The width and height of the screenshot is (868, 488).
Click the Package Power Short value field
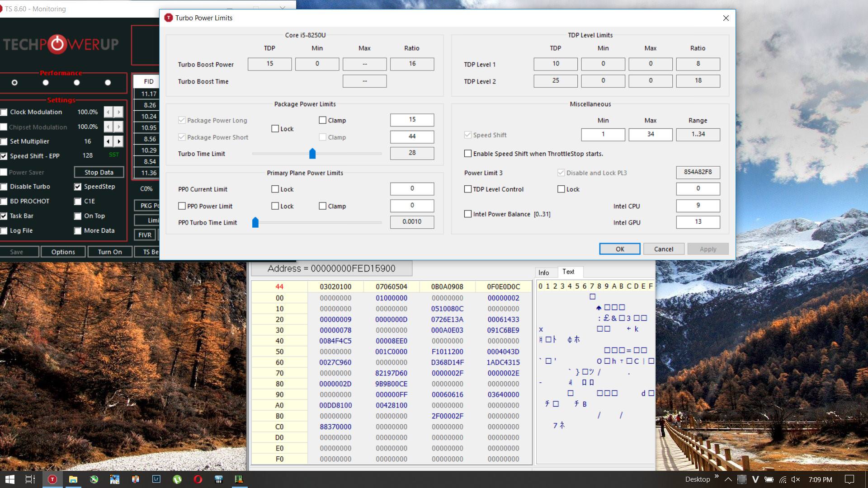(x=412, y=136)
